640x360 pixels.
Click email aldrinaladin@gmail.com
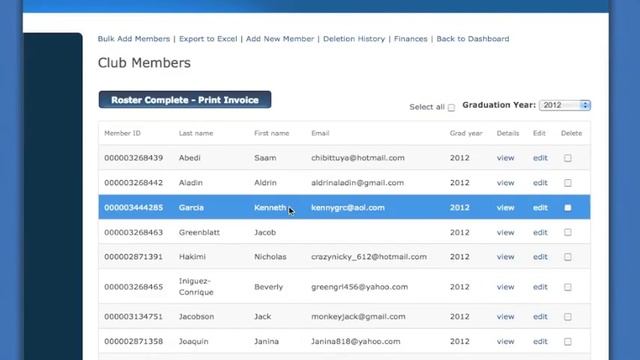tap(358, 183)
